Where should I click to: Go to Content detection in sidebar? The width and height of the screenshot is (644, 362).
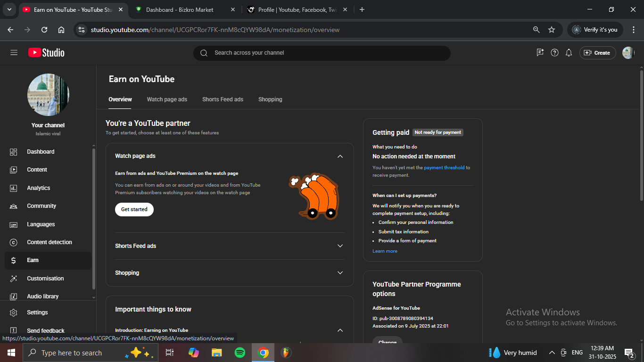(49, 242)
